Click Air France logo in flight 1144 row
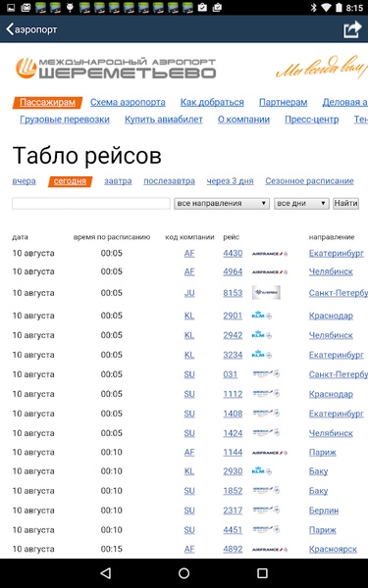Image resolution: width=368 pixels, height=588 pixels. coord(270,453)
